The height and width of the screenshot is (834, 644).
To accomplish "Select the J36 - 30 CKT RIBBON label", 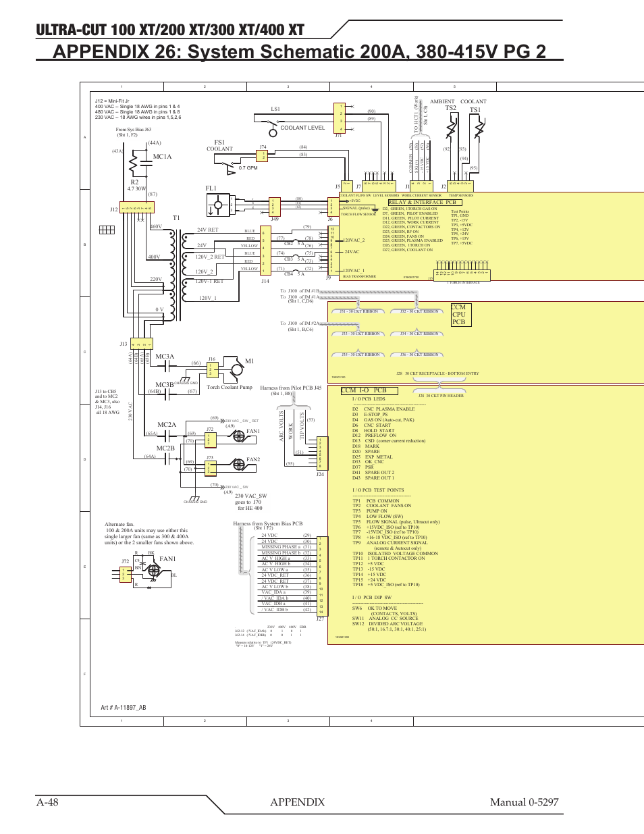I will (x=419, y=355).
